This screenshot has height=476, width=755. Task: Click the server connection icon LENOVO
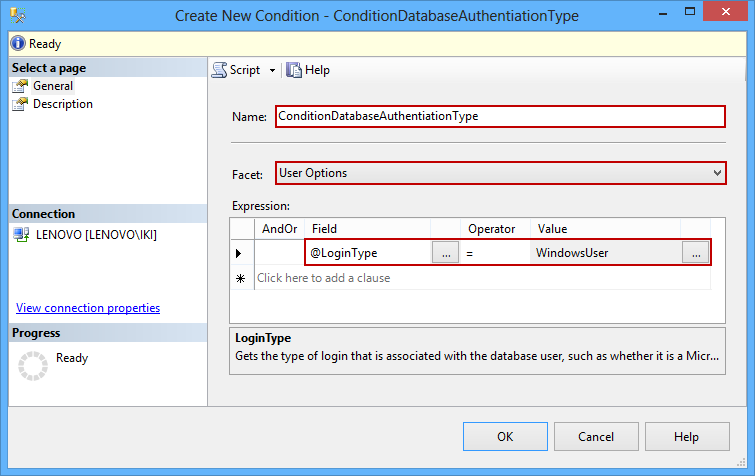coord(21,235)
